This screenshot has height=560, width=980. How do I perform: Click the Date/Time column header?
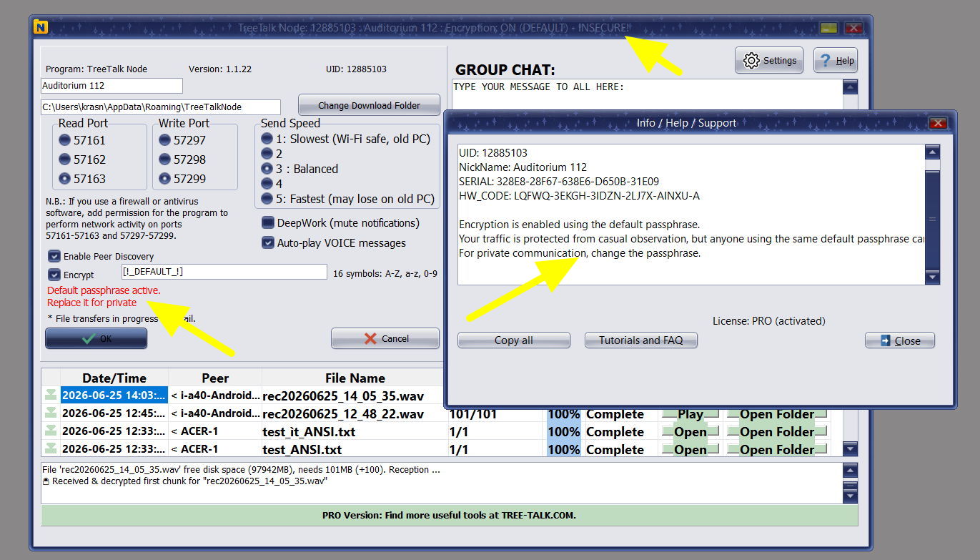(114, 378)
